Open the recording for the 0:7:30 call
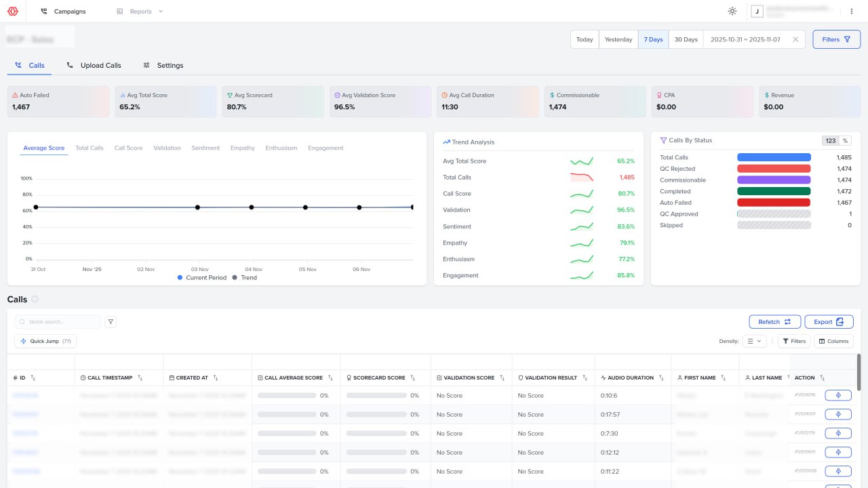This screenshot has height=488, width=868. point(838,433)
